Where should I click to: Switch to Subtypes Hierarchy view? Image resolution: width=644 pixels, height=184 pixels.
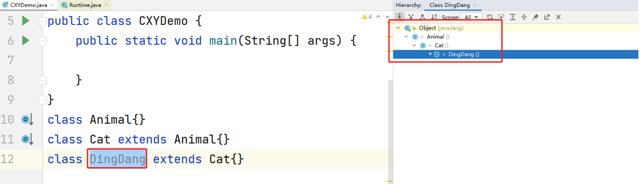tap(422, 17)
